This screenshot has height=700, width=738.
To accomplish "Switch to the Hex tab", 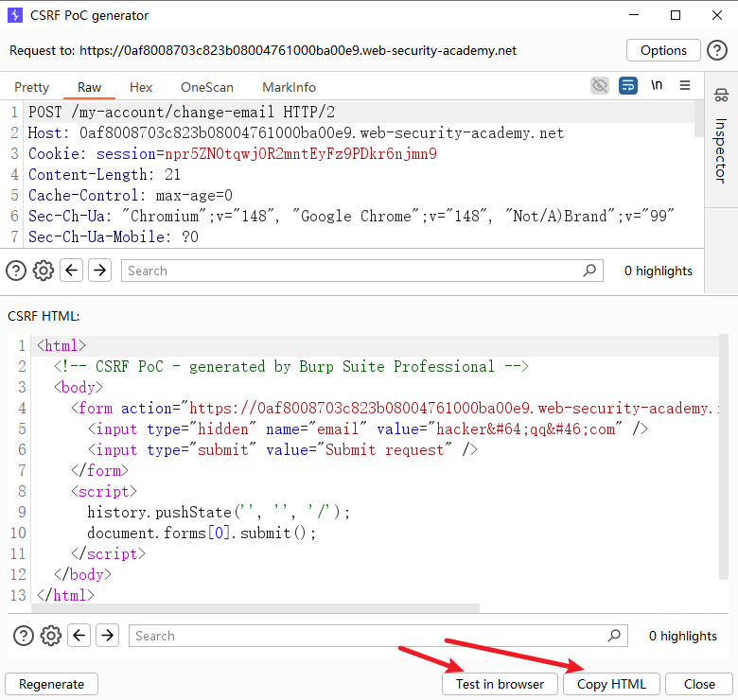I will [x=141, y=87].
